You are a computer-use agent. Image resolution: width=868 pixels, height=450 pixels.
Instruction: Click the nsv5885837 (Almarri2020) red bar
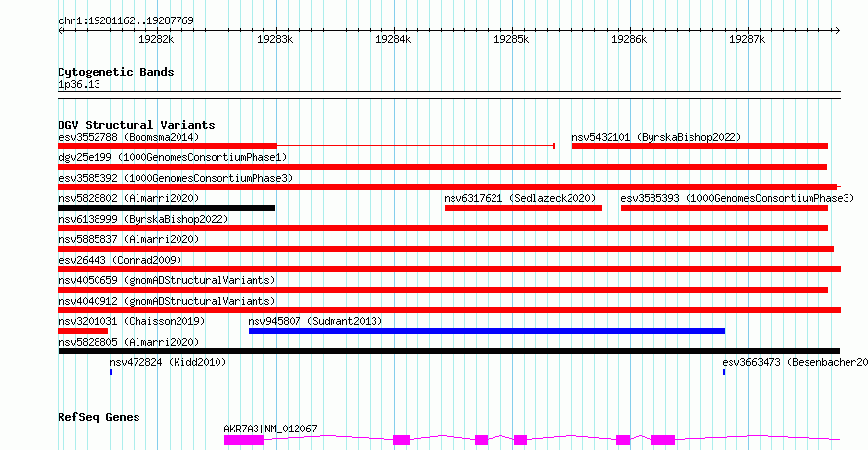coord(446,249)
